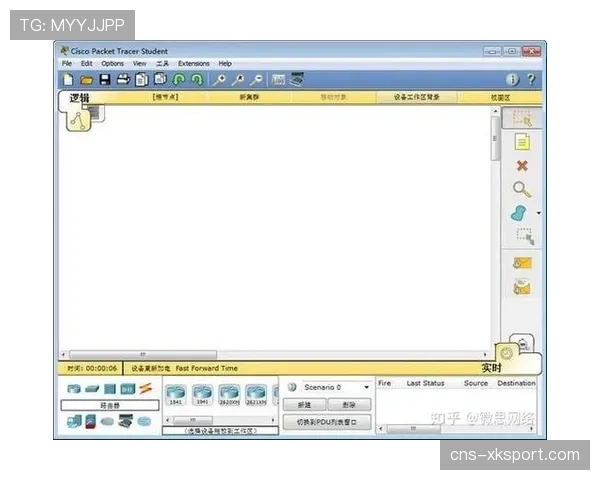Image resolution: width=600 pixels, height=480 pixels.
Task: Click the 设备工作区背景 button
Action: pyautogui.click(x=417, y=97)
